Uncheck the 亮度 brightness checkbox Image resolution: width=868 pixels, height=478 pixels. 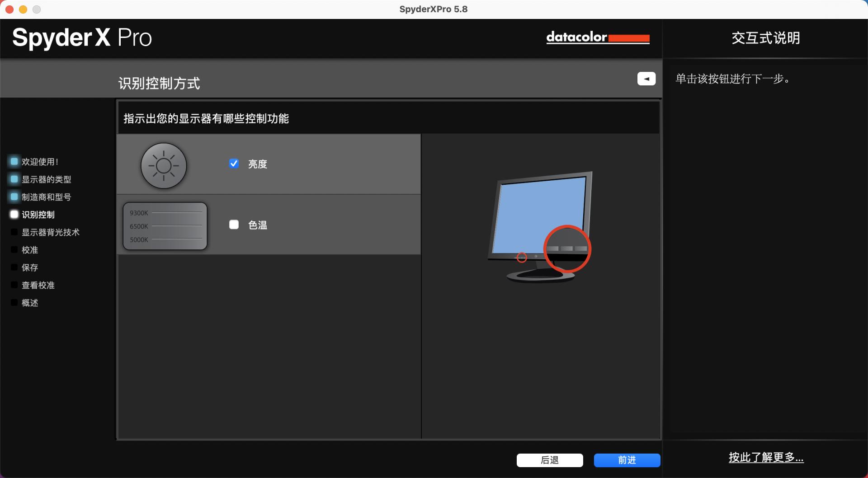pyautogui.click(x=234, y=164)
